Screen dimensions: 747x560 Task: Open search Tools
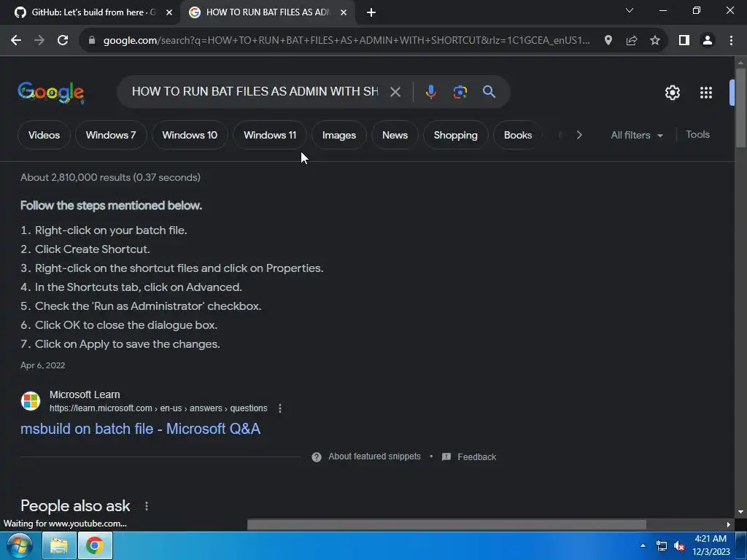tap(697, 135)
